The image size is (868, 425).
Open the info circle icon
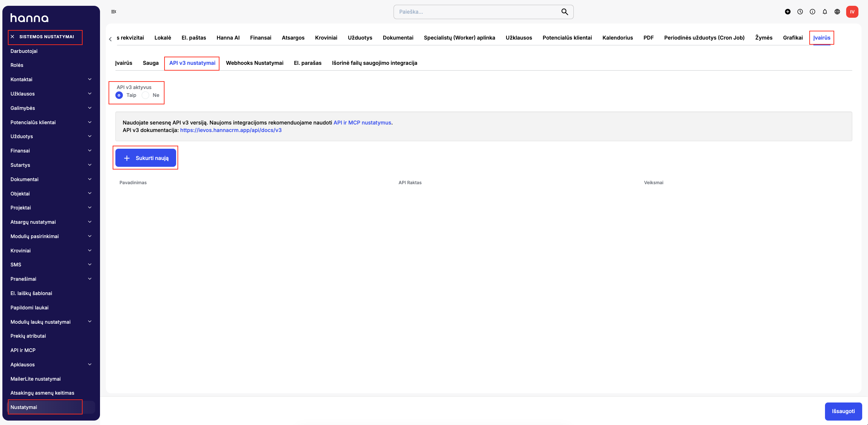[x=812, y=12]
